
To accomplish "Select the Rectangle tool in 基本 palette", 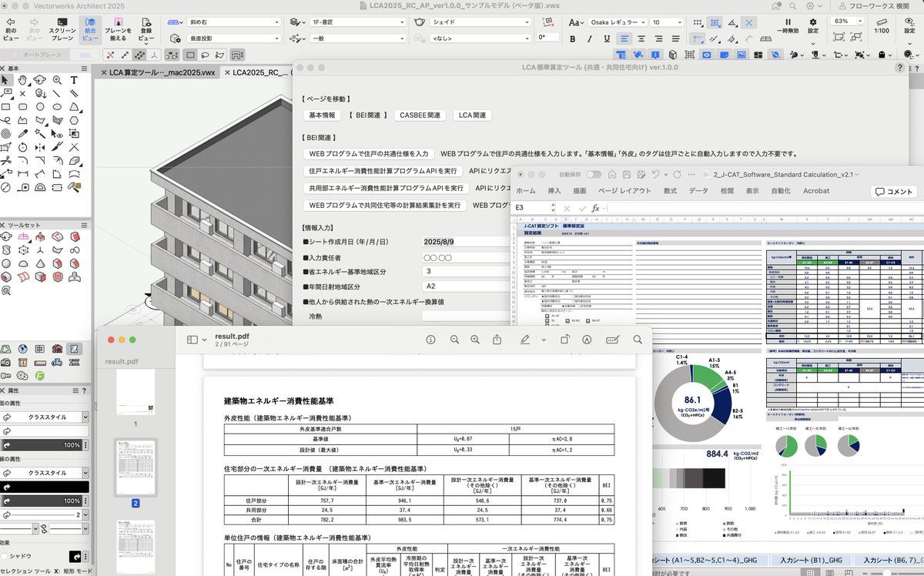I will point(5,106).
